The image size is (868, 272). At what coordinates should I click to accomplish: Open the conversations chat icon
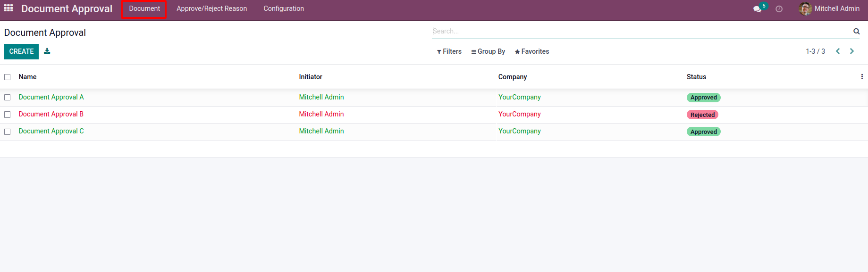pos(757,9)
